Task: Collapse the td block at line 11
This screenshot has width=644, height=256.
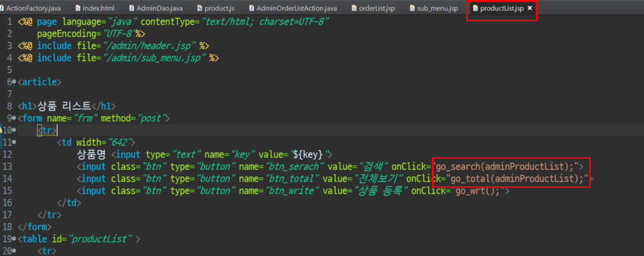Action: tap(15, 143)
